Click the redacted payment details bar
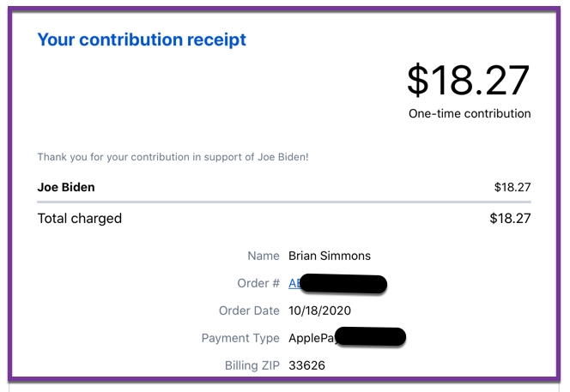Screen dimensions: 570x392 tap(371, 337)
